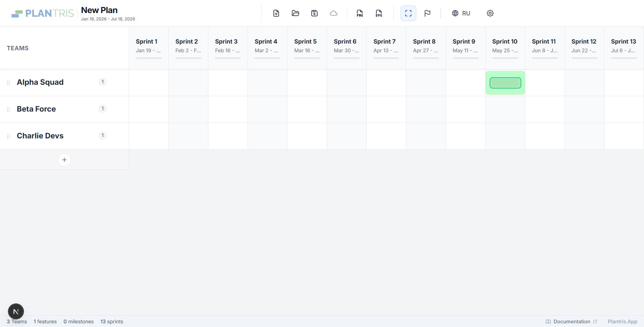644x327 pixels.
Task: Click 0 milestones status entry
Action: [x=78, y=322]
